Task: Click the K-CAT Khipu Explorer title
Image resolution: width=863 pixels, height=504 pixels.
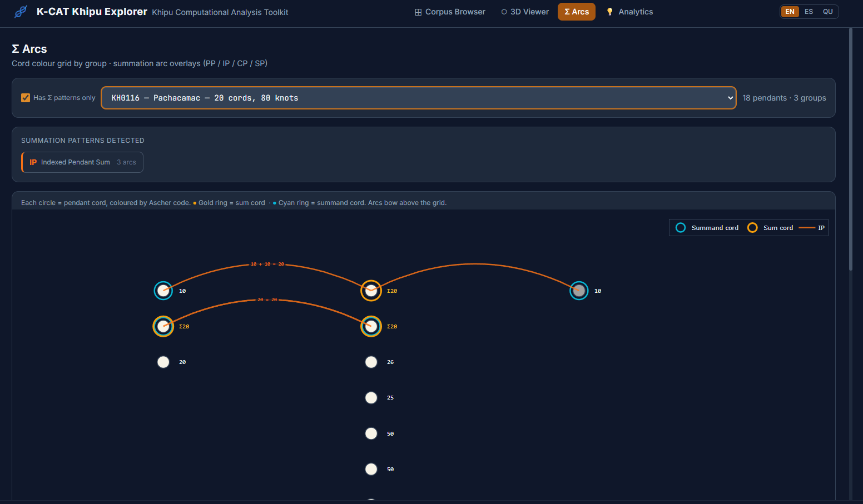Action: [x=92, y=12]
